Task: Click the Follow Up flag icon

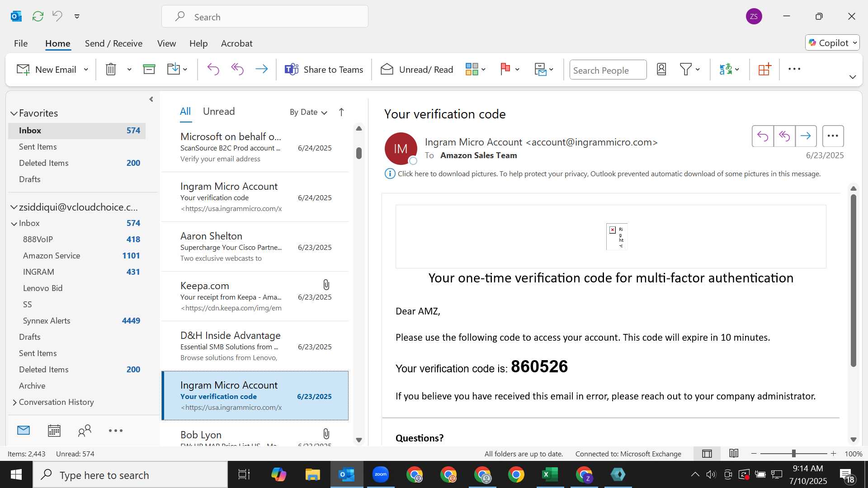Action: 505,69
